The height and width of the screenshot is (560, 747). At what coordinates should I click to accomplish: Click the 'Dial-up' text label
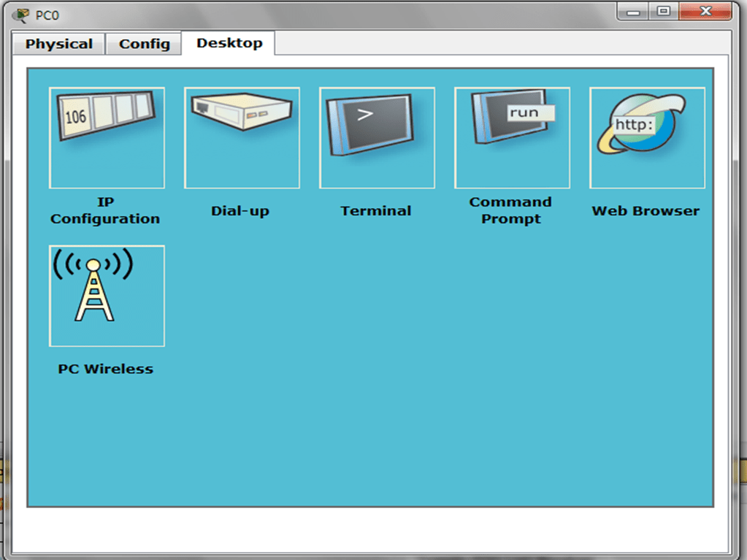point(240,211)
